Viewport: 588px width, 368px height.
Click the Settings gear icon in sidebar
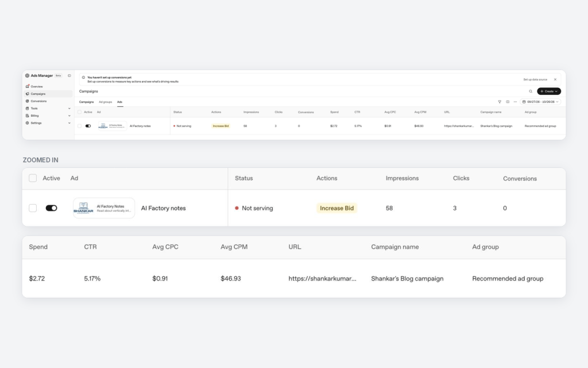27,123
